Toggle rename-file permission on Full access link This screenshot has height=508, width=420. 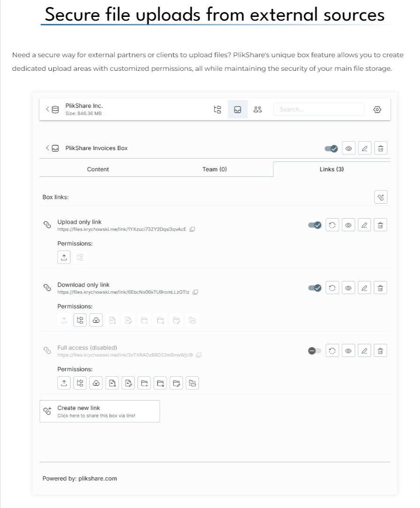click(128, 383)
